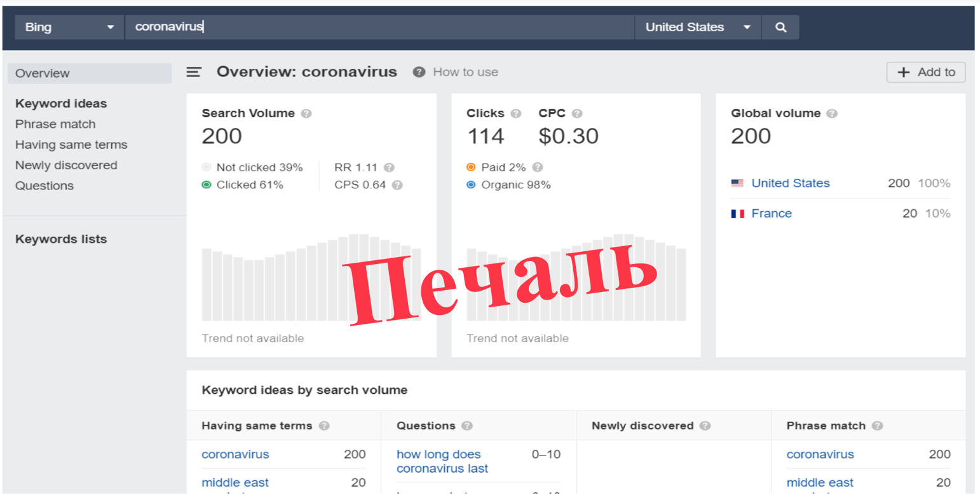Viewport: 980px width, 500px height.
Task: Open the hamburger menu beside Overview title
Action: click(194, 72)
